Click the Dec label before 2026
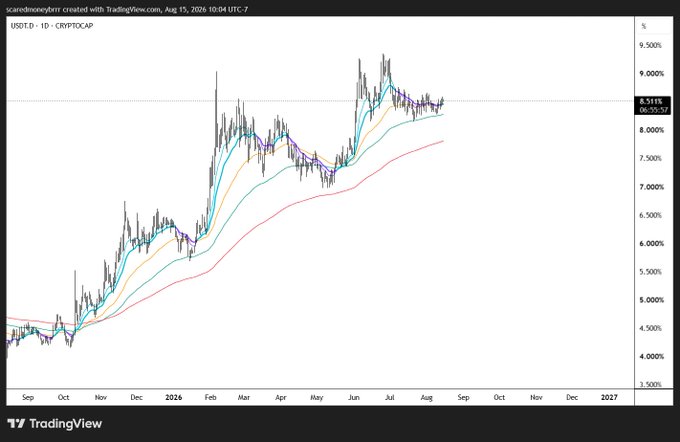This screenshot has width=680, height=442. 137,397
